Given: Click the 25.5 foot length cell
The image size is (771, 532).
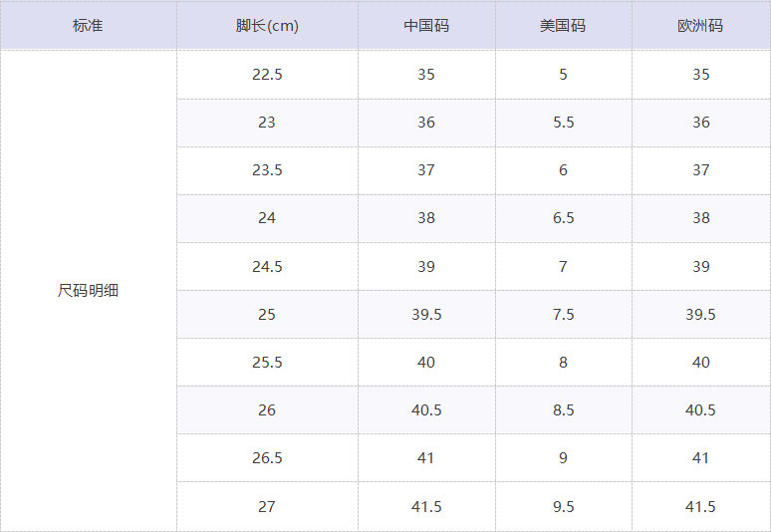Looking at the screenshot, I should (267, 363).
